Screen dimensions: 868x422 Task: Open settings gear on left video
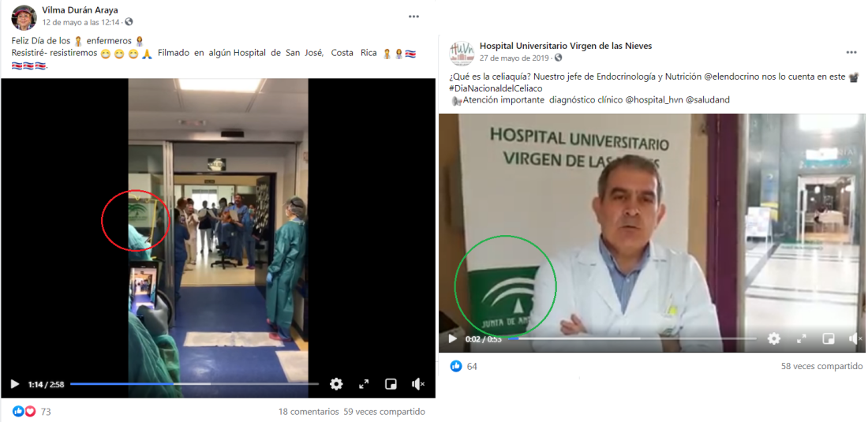[x=336, y=384]
